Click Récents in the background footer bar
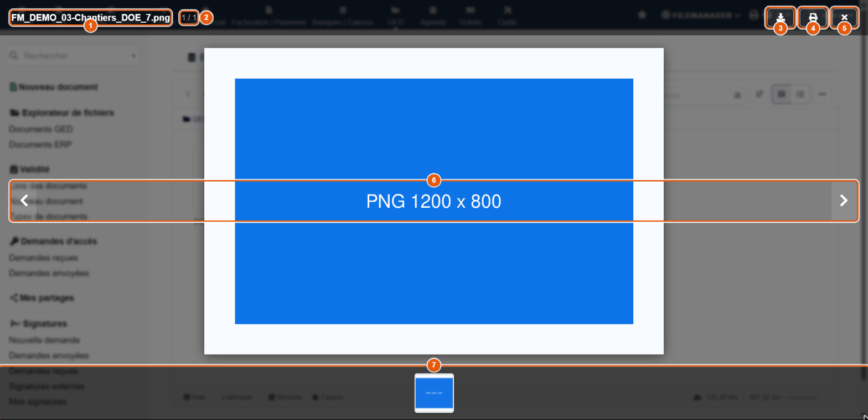The height and width of the screenshot is (420, 868). (285, 397)
